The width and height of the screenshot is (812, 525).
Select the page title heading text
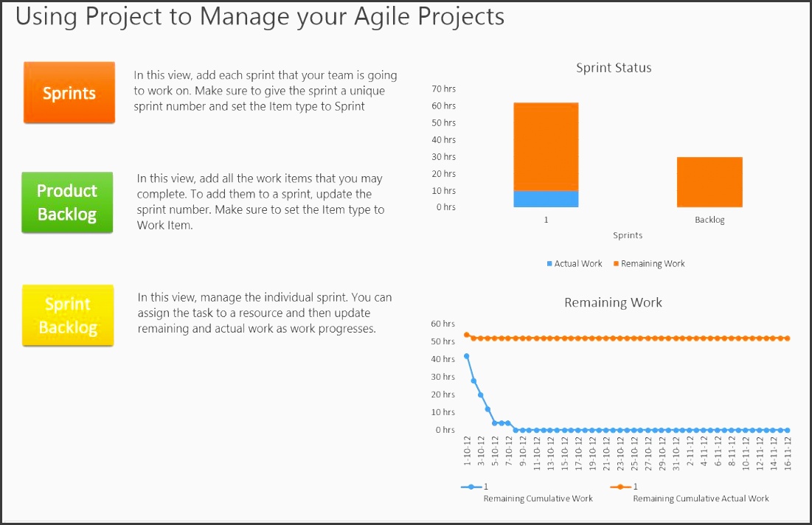260,17
